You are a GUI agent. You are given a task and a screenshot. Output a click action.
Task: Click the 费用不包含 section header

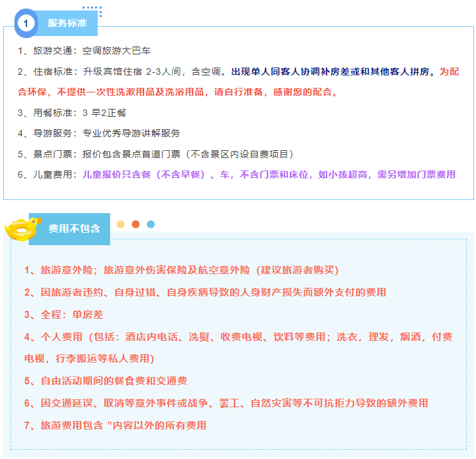click(74, 229)
